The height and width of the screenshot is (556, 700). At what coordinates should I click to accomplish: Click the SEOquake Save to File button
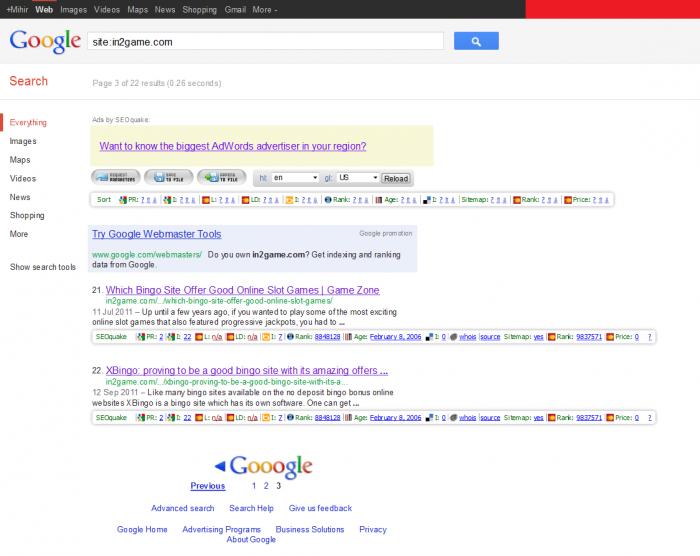[x=169, y=177]
